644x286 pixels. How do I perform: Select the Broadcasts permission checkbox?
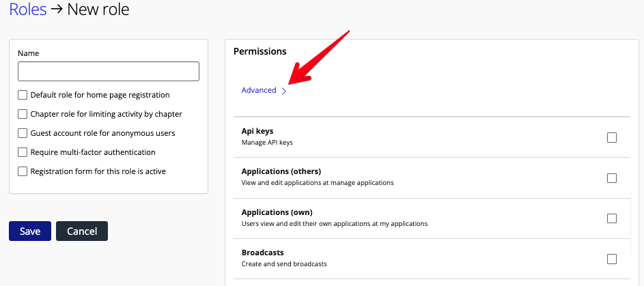pos(611,259)
